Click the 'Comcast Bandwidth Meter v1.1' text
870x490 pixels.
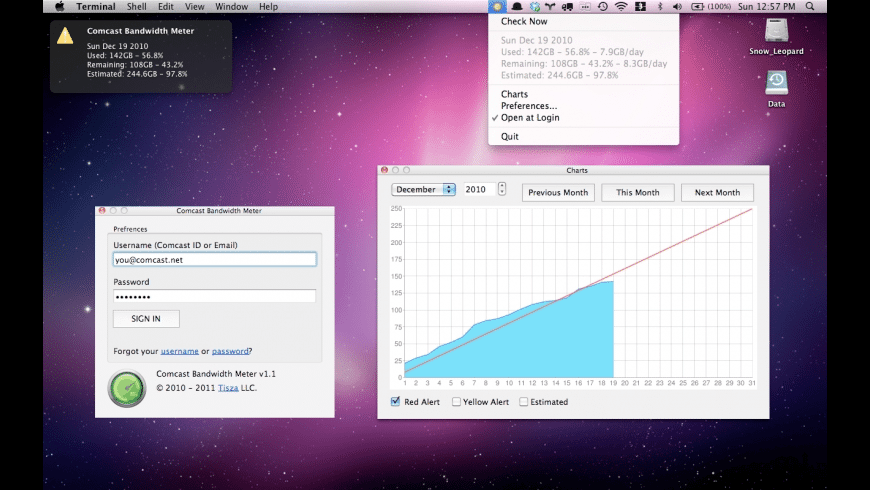tap(216, 374)
